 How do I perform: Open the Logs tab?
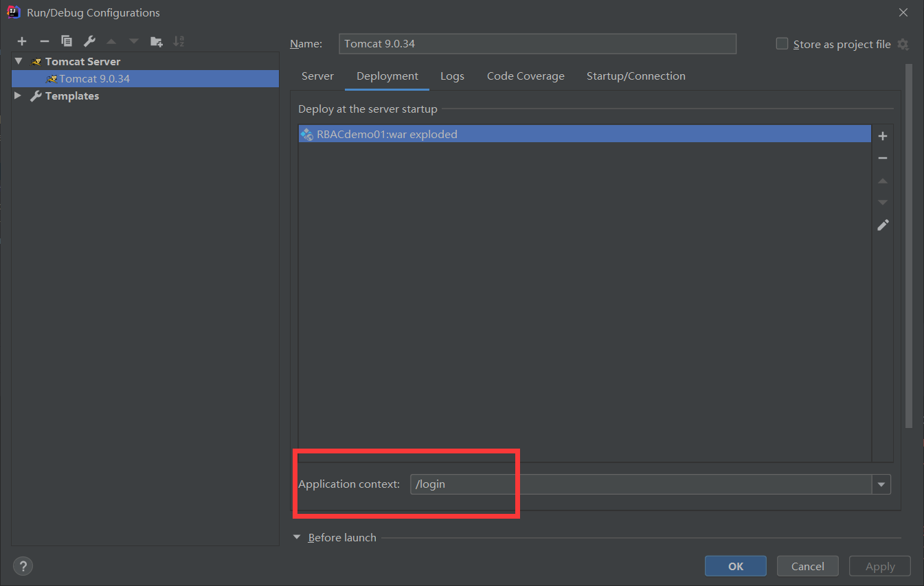(x=452, y=76)
